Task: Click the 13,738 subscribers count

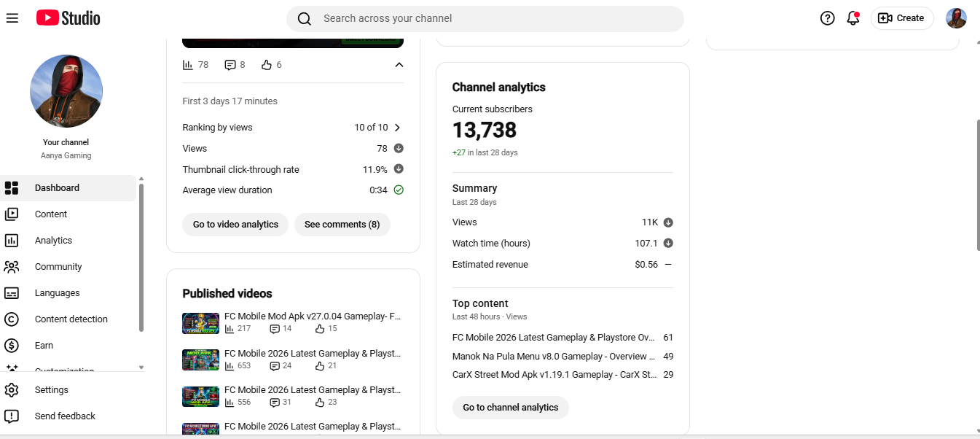Action: 485,131
